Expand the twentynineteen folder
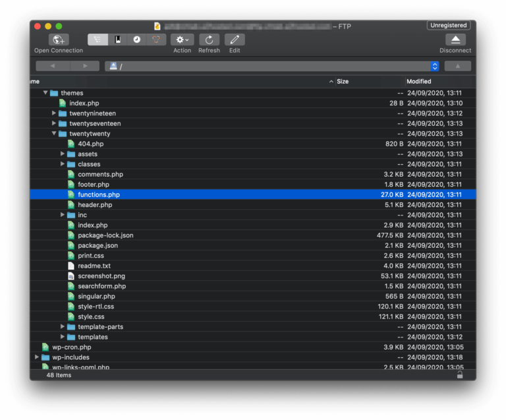Image resolution: width=506 pixels, height=420 pixels. [54, 113]
